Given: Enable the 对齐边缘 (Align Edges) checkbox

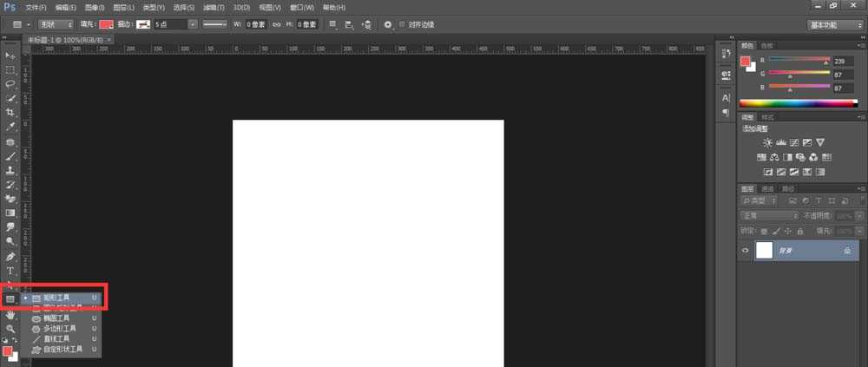Looking at the screenshot, I should point(402,24).
